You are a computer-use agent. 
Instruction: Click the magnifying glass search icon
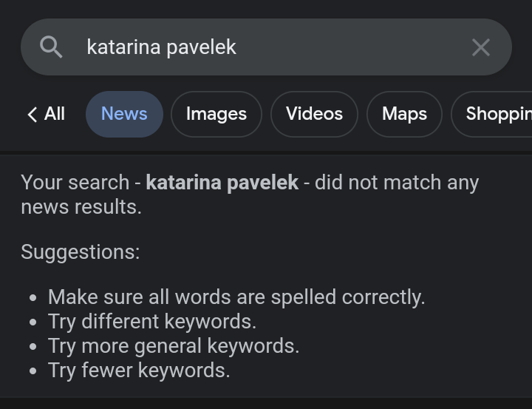point(51,47)
